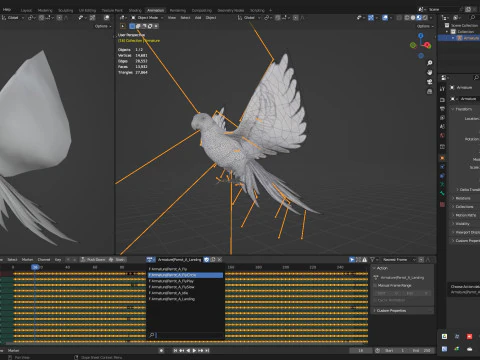Choose the Parrot_A_FlyPlay action
This screenshot has width=480, height=360.
185,281
